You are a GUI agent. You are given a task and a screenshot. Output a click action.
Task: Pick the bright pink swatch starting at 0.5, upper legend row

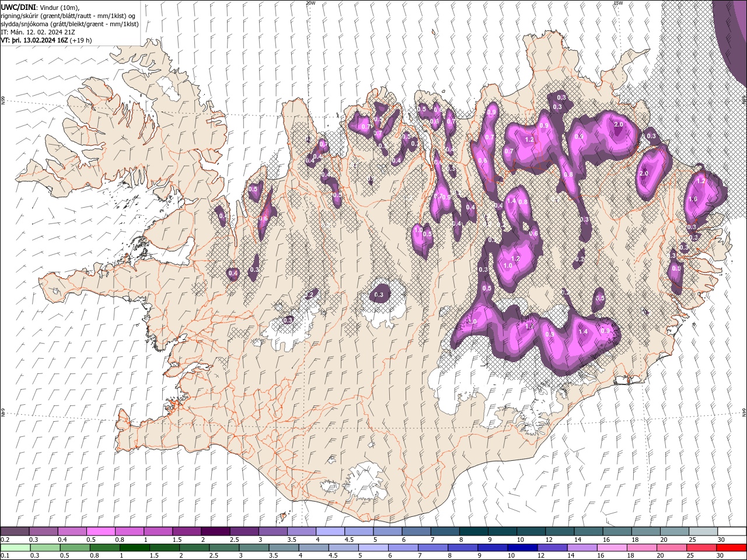click(101, 531)
